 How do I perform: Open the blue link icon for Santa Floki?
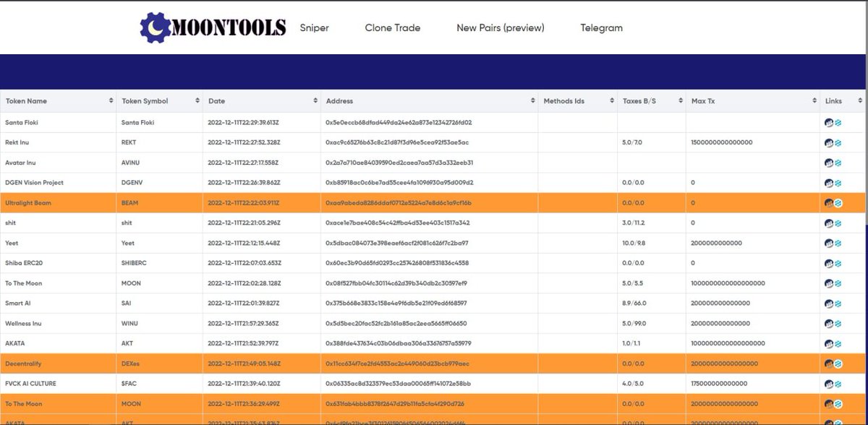pos(838,123)
